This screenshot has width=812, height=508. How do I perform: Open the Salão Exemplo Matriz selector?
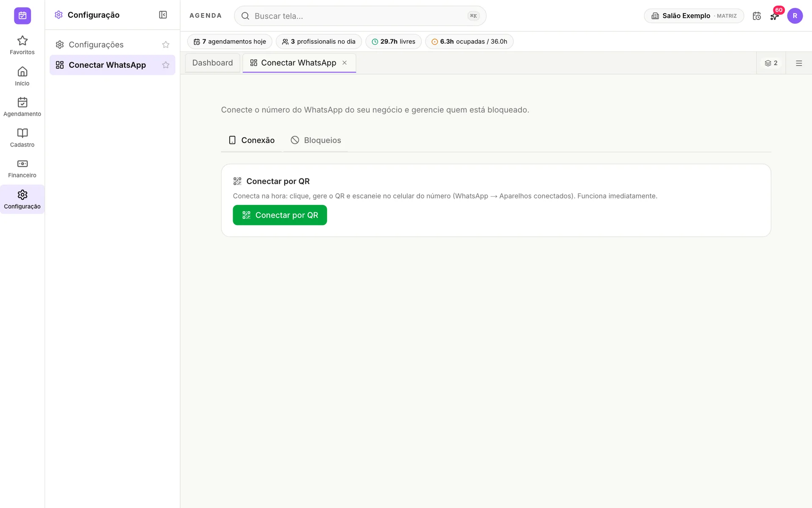694,16
